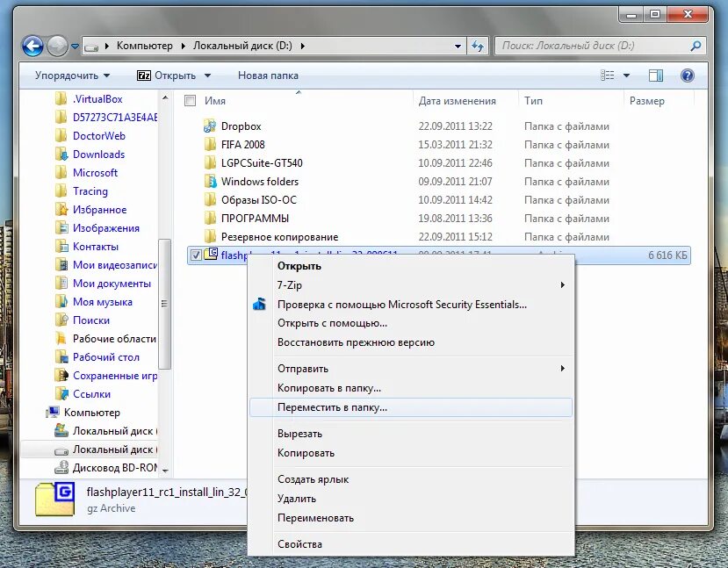Create a folder with Новая папка
Screen dimensions: 728x568
tap(268, 75)
